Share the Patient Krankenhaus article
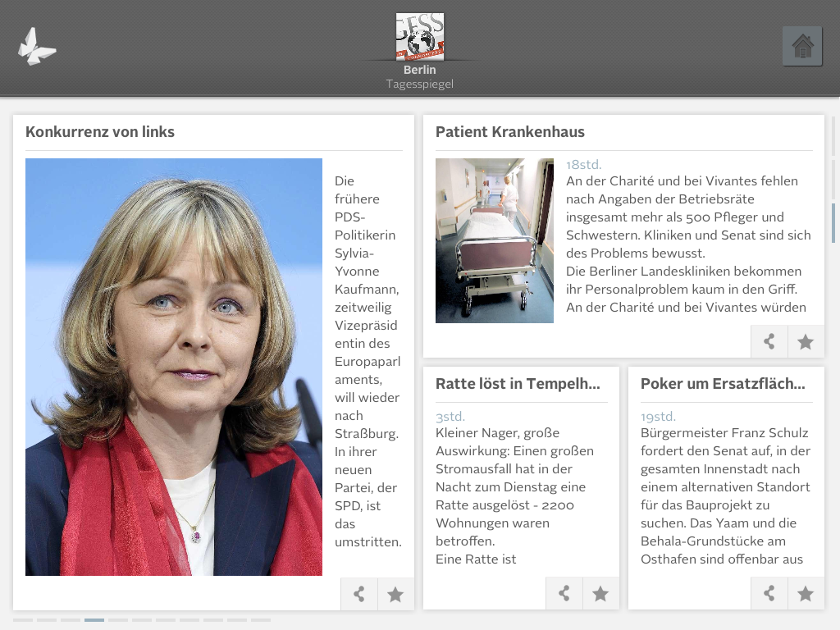 pos(769,341)
